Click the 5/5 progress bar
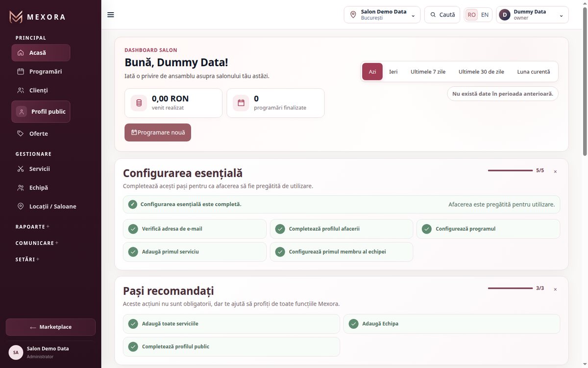 (510, 170)
